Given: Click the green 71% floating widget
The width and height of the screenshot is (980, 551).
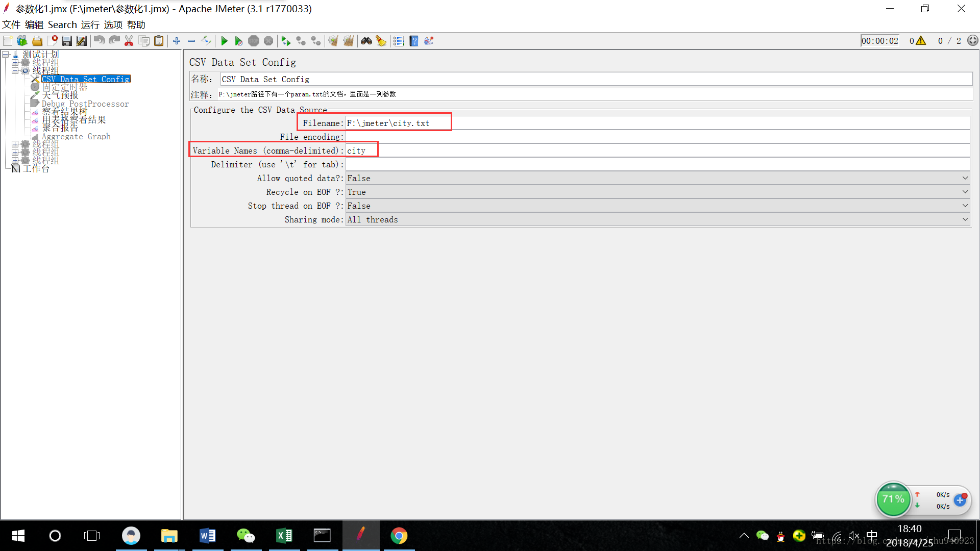Looking at the screenshot, I should pos(893,499).
